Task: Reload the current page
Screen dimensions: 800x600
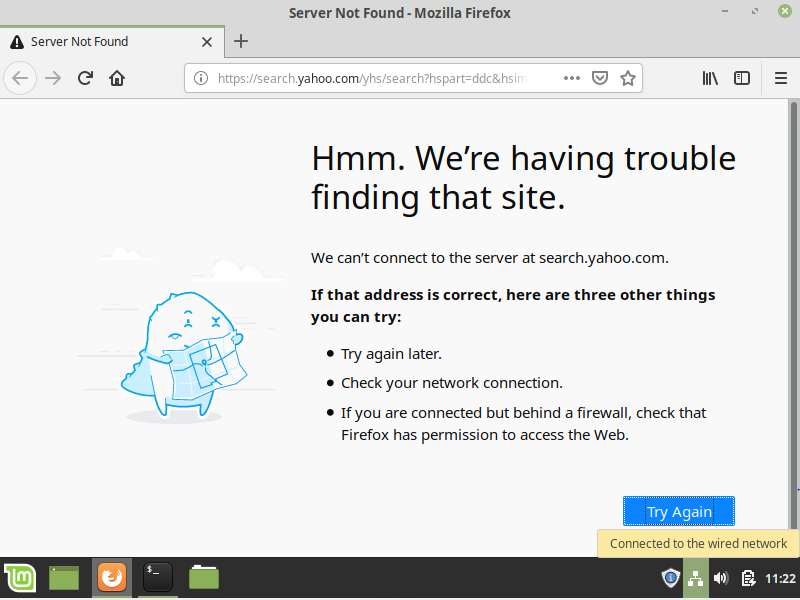Action: (x=85, y=78)
